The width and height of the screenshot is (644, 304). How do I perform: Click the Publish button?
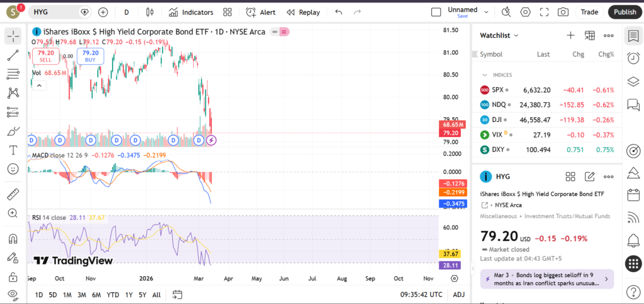(625, 12)
